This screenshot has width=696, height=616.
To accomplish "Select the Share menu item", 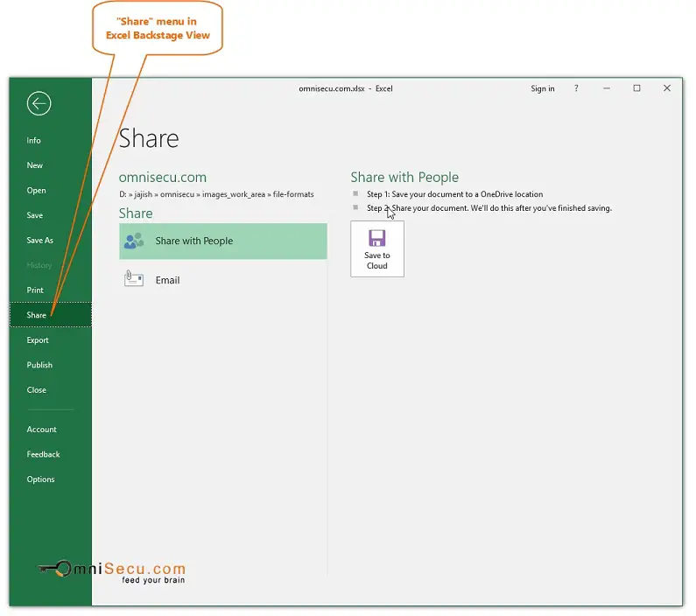I will [x=50, y=315].
